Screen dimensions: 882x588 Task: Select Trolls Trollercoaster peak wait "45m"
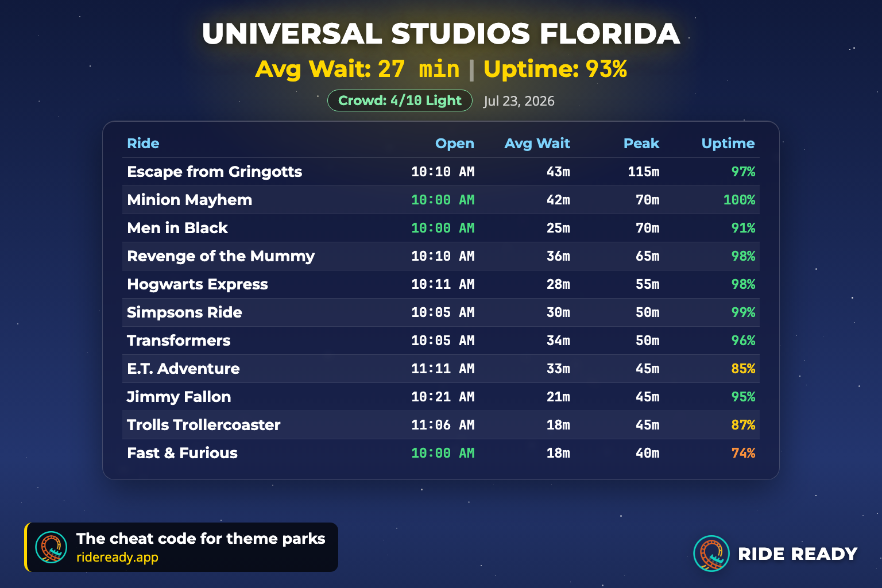[x=648, y=425]
